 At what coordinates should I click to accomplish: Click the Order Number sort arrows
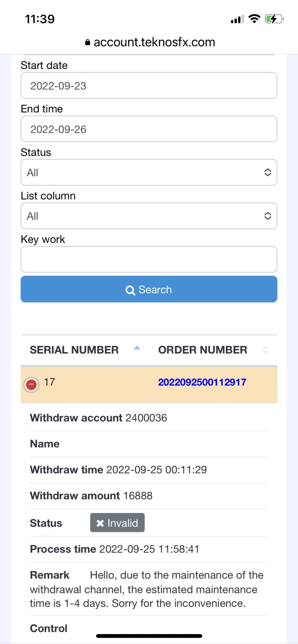click(x=265, y=350)
